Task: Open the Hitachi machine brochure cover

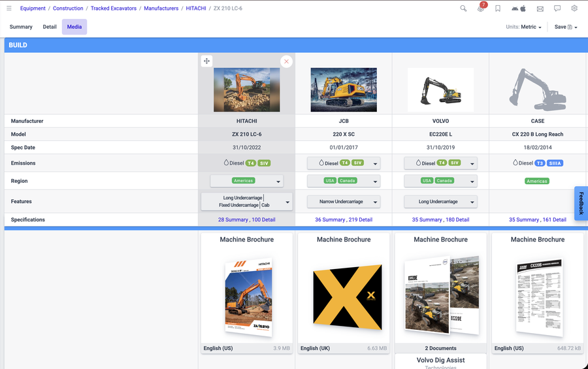Action: click(249, 297)
